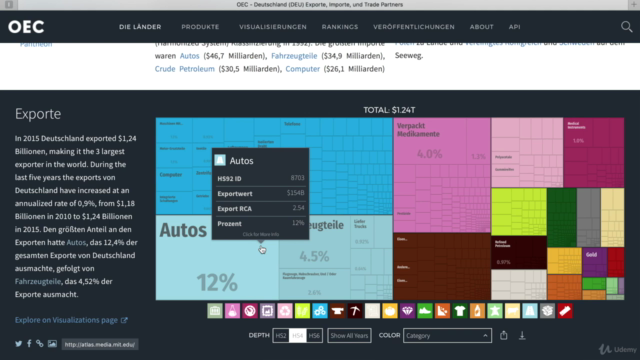Click the browser sidebar button in title bar
This screenshot has width=640, height=360.
(x=9, y=4)
